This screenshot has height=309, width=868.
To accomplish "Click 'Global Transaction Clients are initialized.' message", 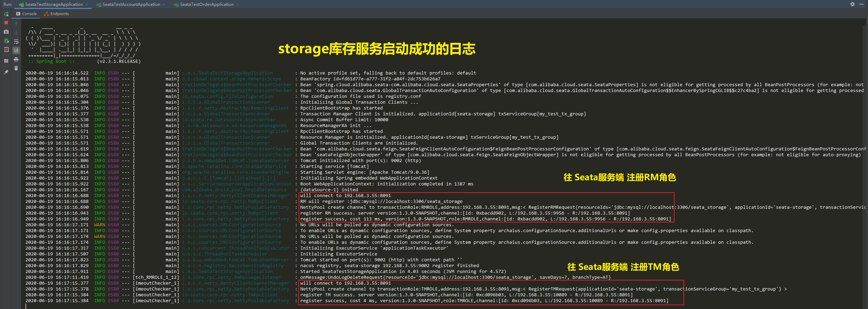I will pos(359,143).
